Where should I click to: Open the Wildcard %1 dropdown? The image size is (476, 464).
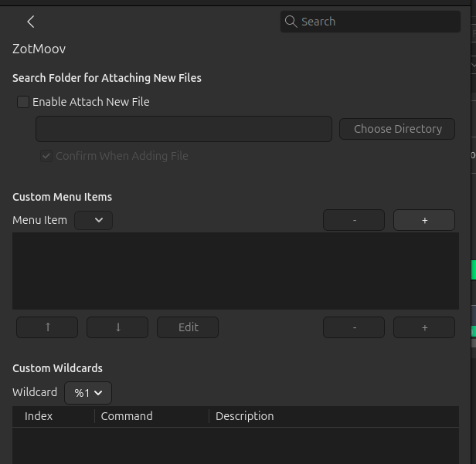pos(88,393)
